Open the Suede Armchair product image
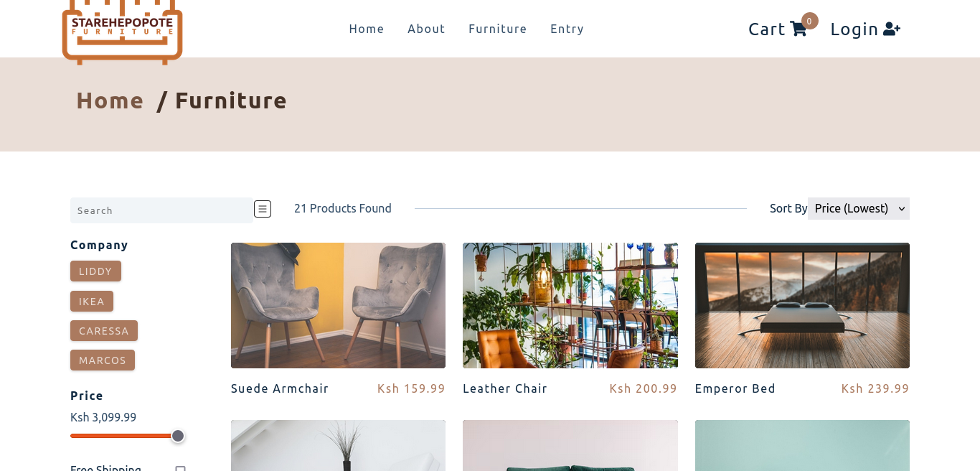980x471 pixels. (338, 305)
